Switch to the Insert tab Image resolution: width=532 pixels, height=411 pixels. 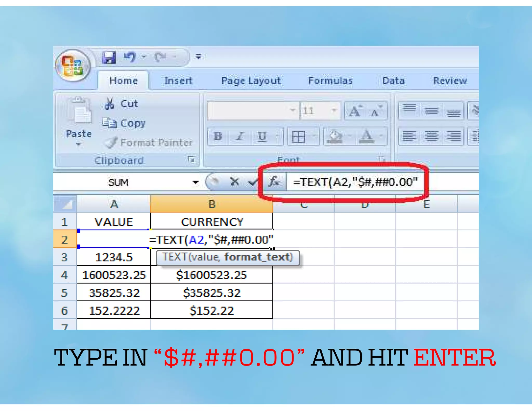click(178, 81)
